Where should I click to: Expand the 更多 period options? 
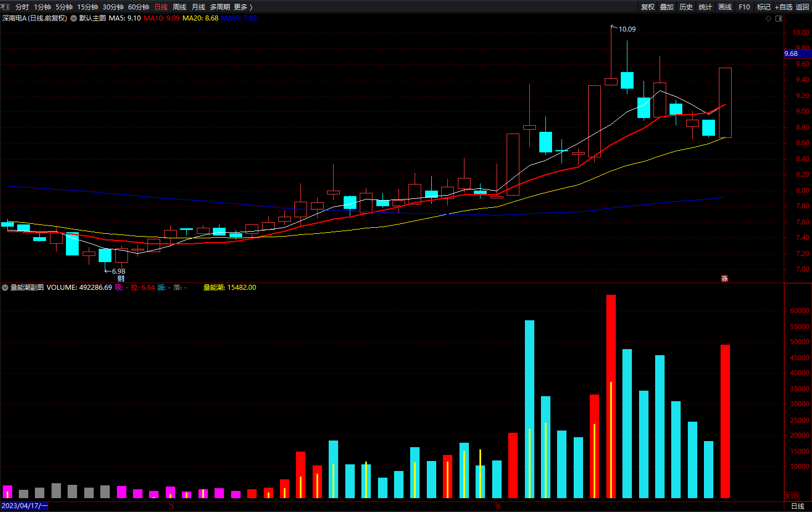coord(243,7)
